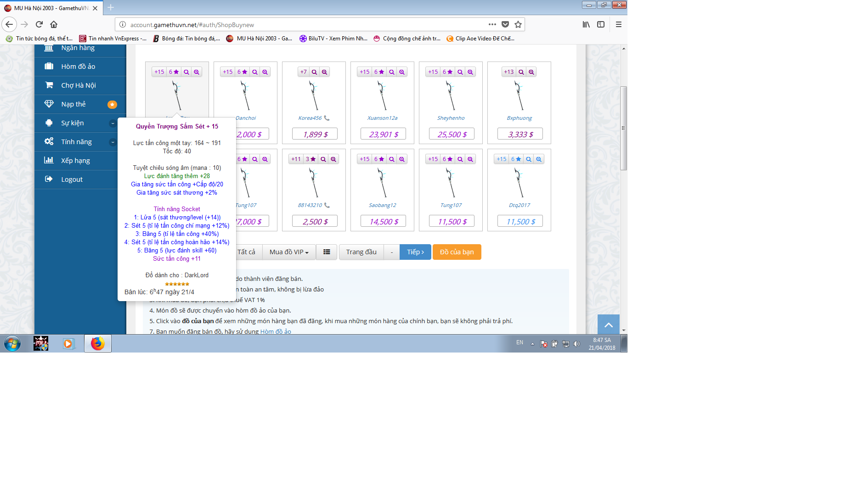Expand the Sự kiện submenu arrow

tap(113, 123)
